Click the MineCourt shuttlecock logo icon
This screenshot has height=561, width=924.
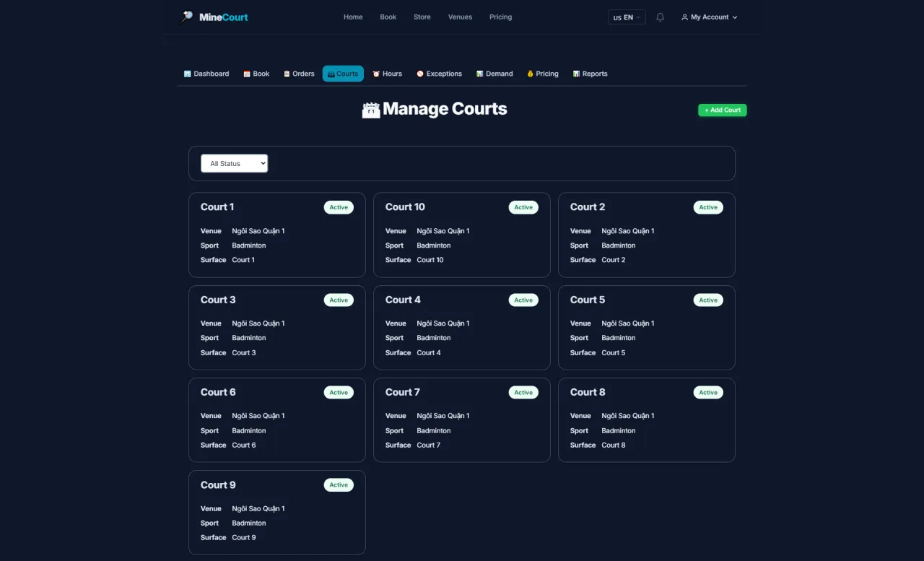[x=187, y=17]
